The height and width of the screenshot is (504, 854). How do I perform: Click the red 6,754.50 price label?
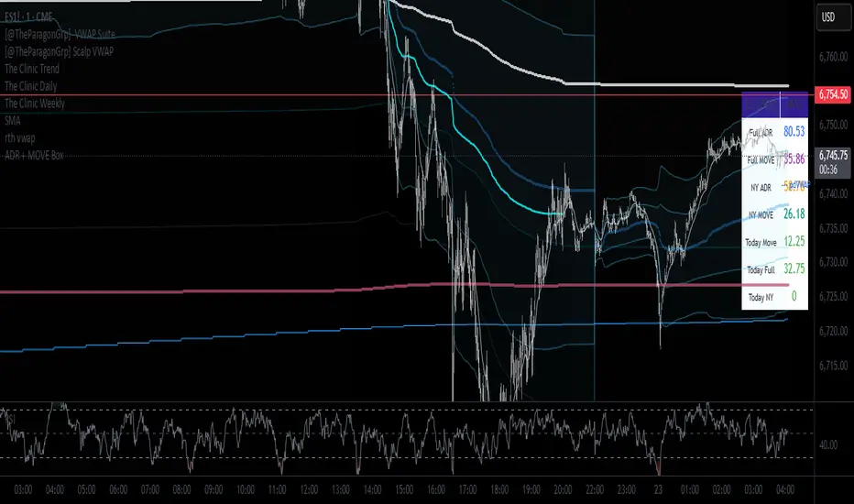832,94
